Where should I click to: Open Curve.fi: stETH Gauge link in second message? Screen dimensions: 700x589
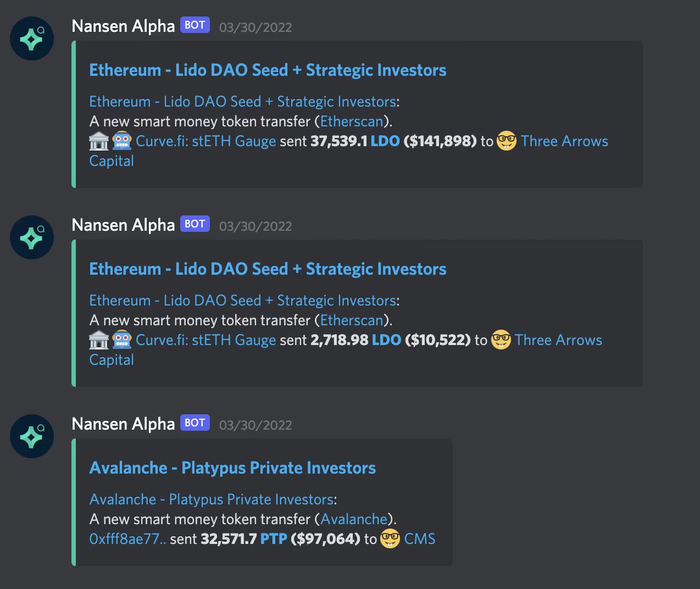coord(206,340)
